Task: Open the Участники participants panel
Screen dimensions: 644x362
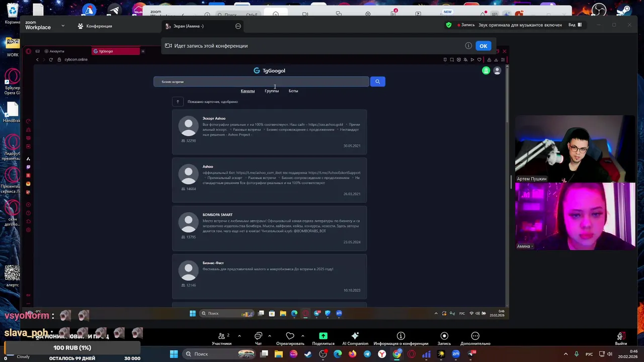Action: (221, 339)
